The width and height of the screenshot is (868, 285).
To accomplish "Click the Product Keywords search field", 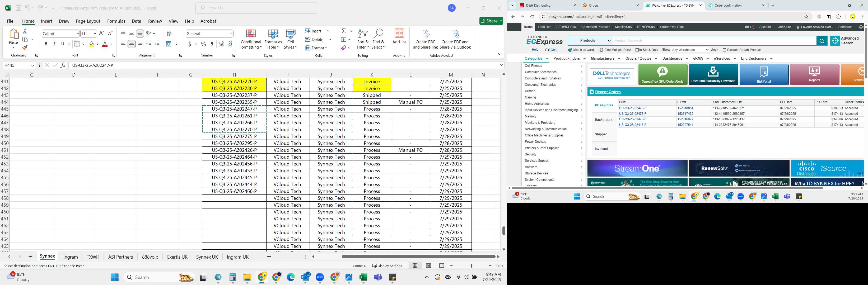I will pos(714,41).
